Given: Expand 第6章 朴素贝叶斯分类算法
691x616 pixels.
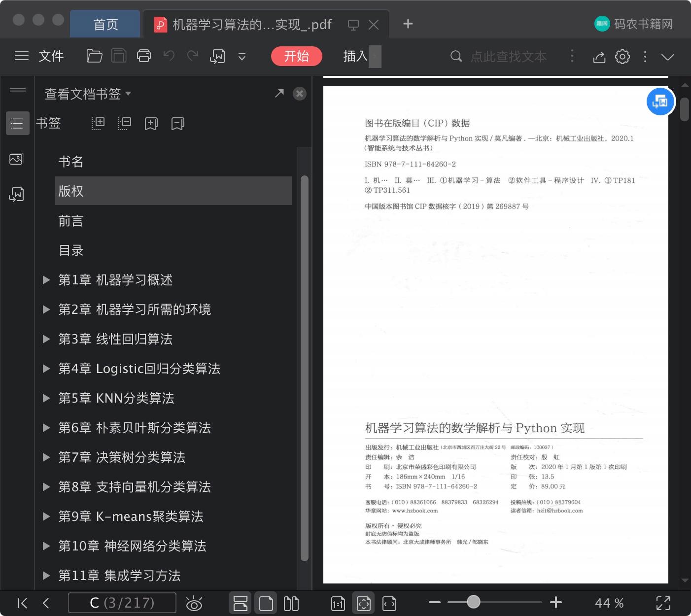Looking at the screenshot, I should click(46, 428).
